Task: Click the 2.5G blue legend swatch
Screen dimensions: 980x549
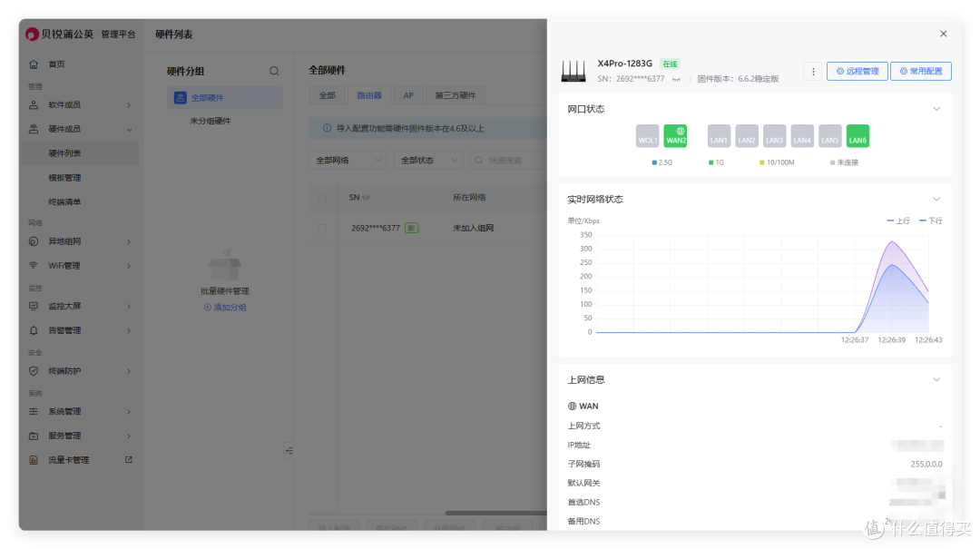Action: pos(654,162)
